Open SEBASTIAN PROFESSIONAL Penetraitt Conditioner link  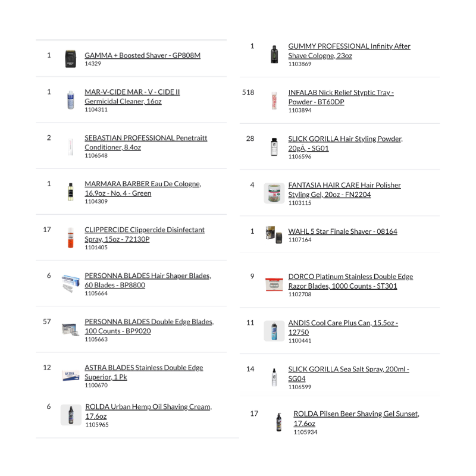[x=146, y=142]
